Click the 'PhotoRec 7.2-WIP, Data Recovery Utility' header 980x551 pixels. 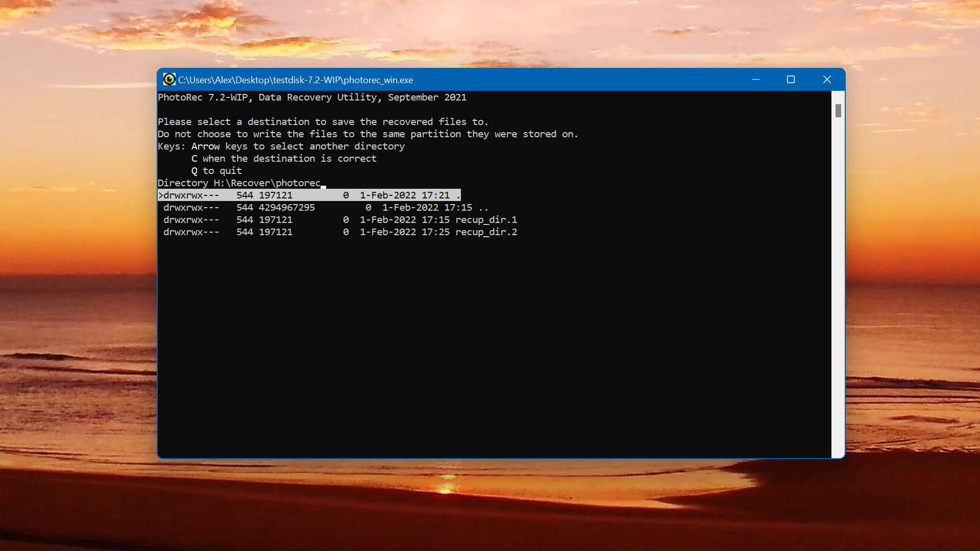click(x=312, y=97)
